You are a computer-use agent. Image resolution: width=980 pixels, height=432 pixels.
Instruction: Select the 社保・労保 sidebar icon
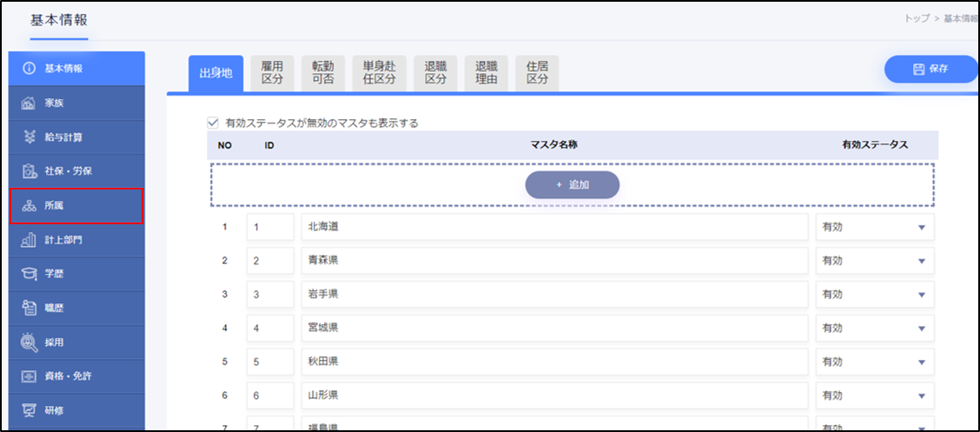(x=27, y=171)
